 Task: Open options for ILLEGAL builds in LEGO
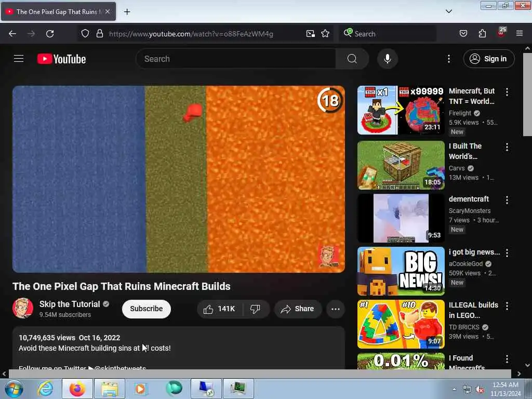(507, 305)
